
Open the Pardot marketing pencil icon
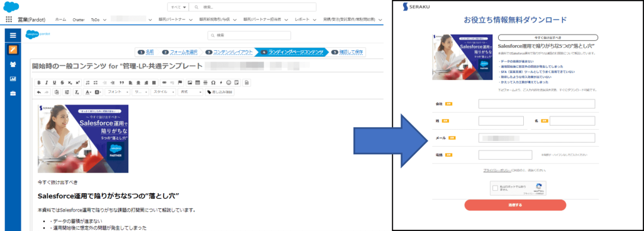click(x=13, y=50)
